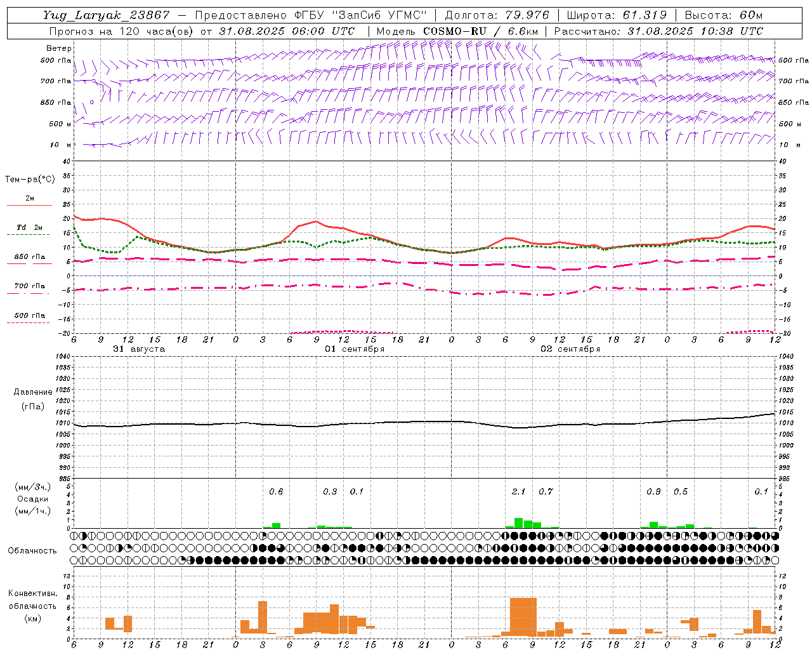The image size is (812, 650).
Task: Click the 02 сентября date label
Action: [570, 349]
